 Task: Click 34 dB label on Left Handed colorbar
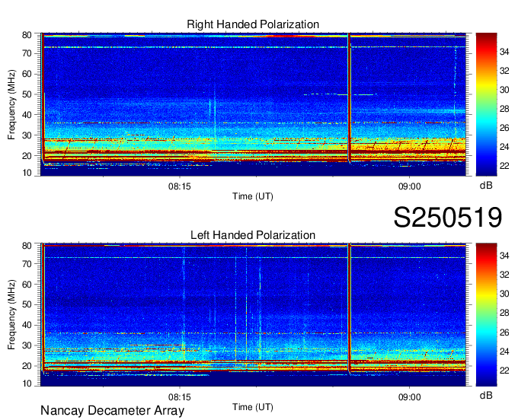(504, 256)
